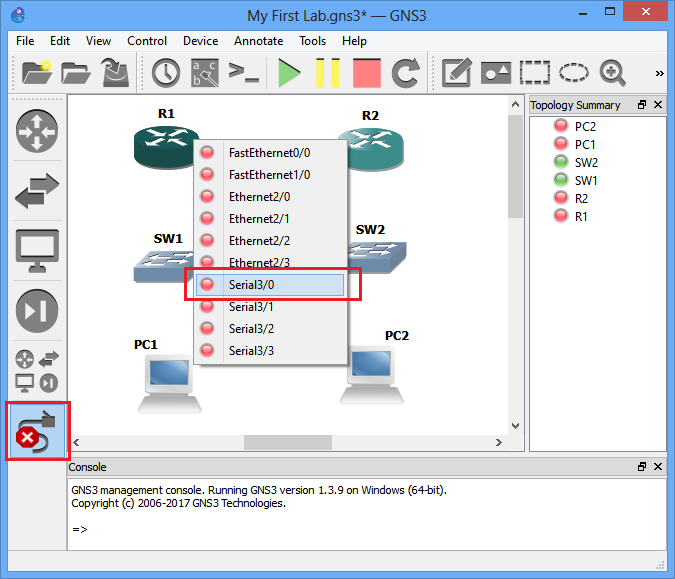The height and width of the screenshot is (579, 675).
Task: Choose FastEthernet0/0 interface from popup
Action: point(270,153)
